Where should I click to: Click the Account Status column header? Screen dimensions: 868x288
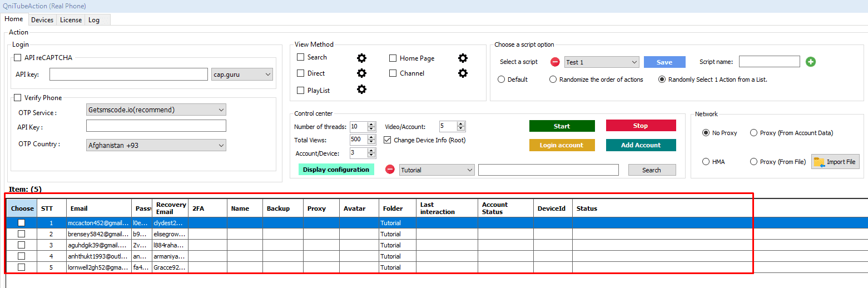click(505, 208)
